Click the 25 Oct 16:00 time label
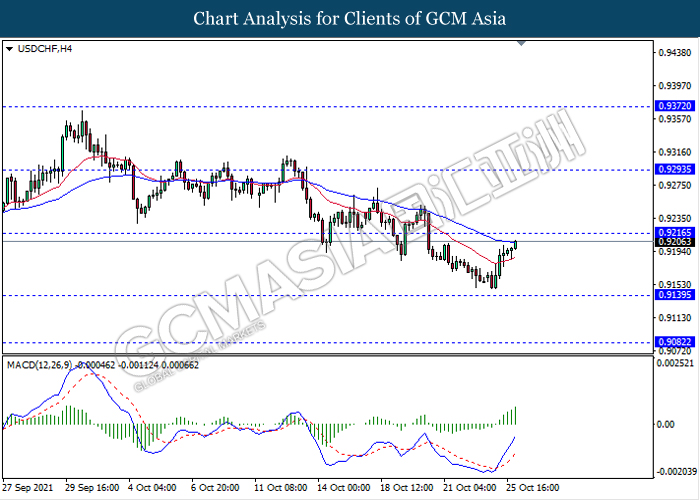This screenshot has width=700, height=500. point(533,488)
